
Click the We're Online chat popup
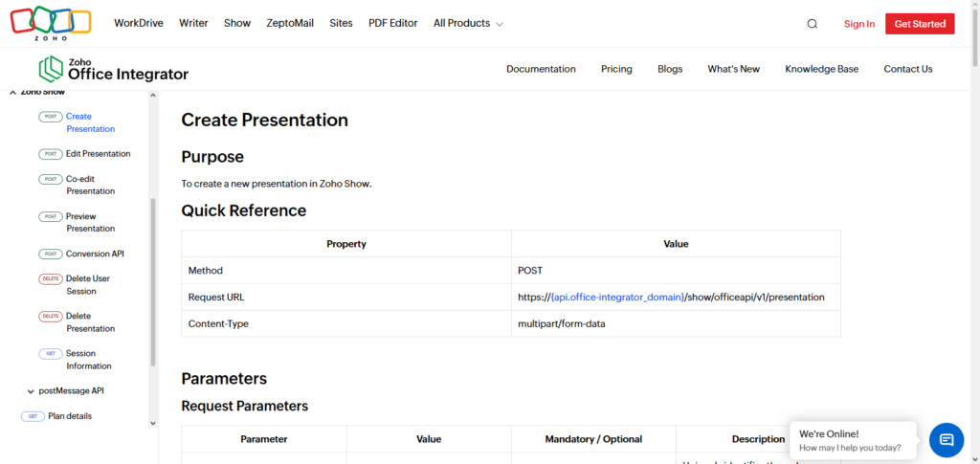[x=853, y=440]
